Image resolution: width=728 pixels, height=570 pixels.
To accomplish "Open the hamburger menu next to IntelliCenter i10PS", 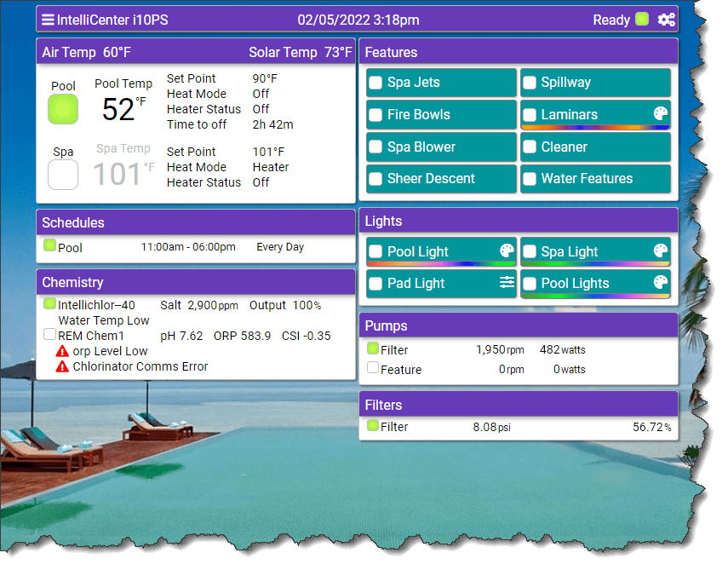I will coord(48,20).
